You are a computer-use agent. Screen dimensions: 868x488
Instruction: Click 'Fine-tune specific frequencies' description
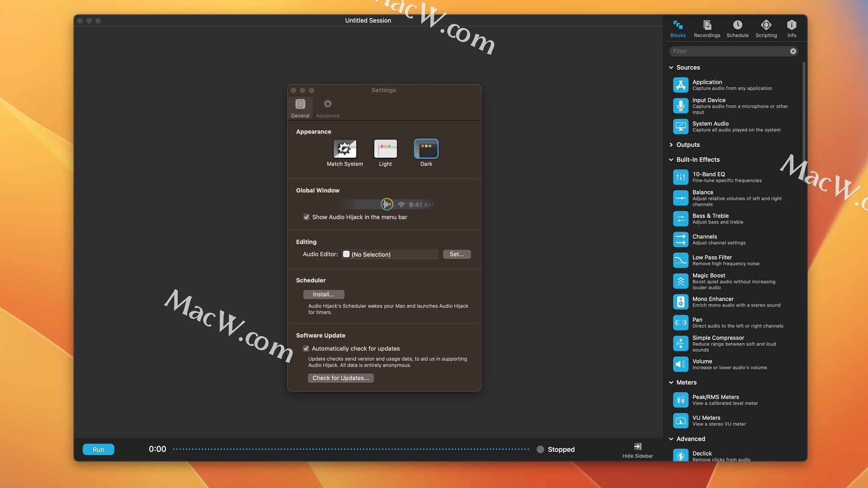[727, 181]
